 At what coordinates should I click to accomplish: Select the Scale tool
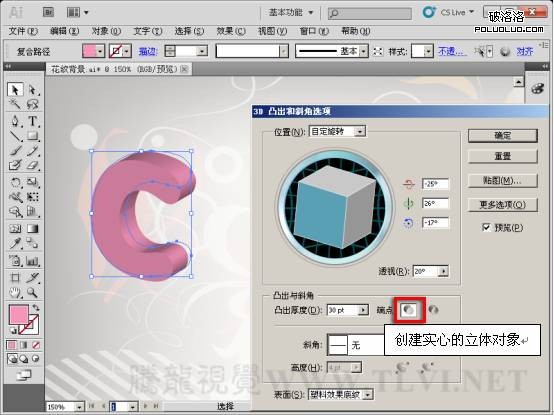tap(33, 182)
